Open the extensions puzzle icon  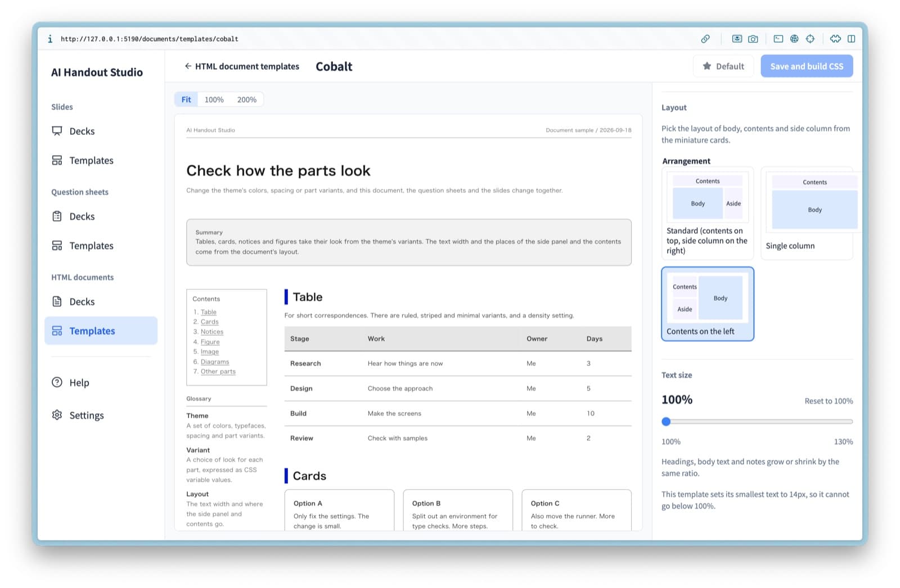[x=835, y=39]
